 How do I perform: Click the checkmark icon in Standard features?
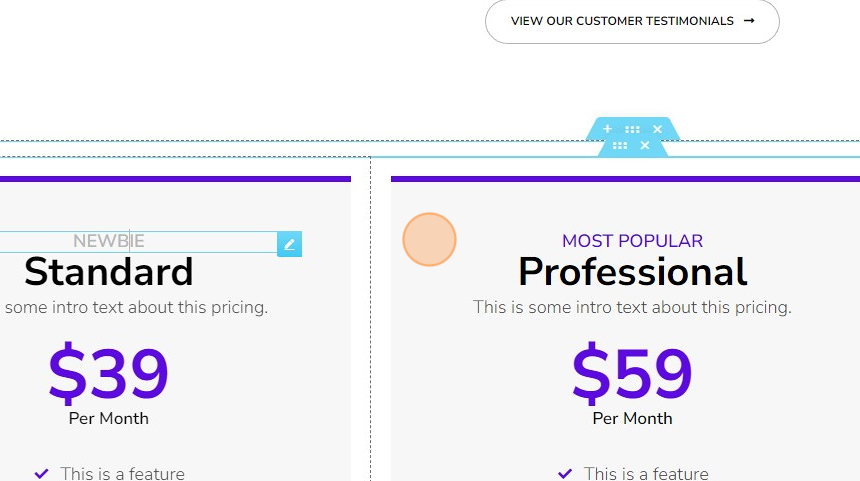click(42, 473)
